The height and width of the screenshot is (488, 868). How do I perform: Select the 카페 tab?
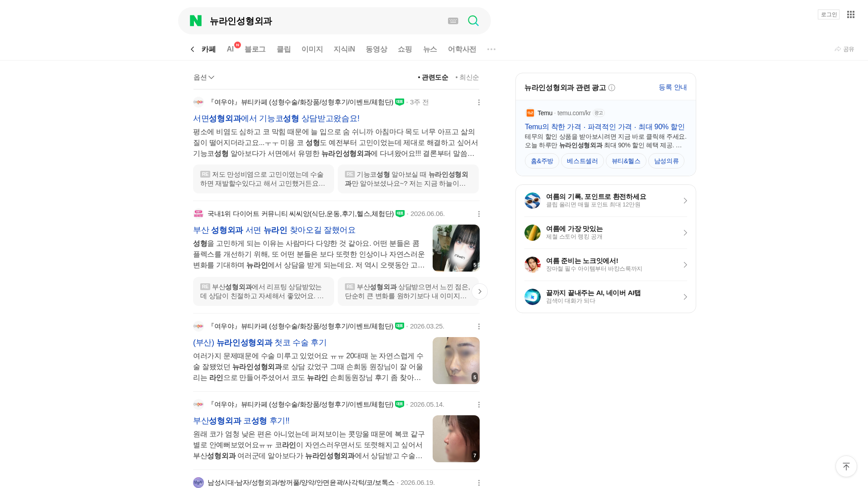[x=208, y=49]
